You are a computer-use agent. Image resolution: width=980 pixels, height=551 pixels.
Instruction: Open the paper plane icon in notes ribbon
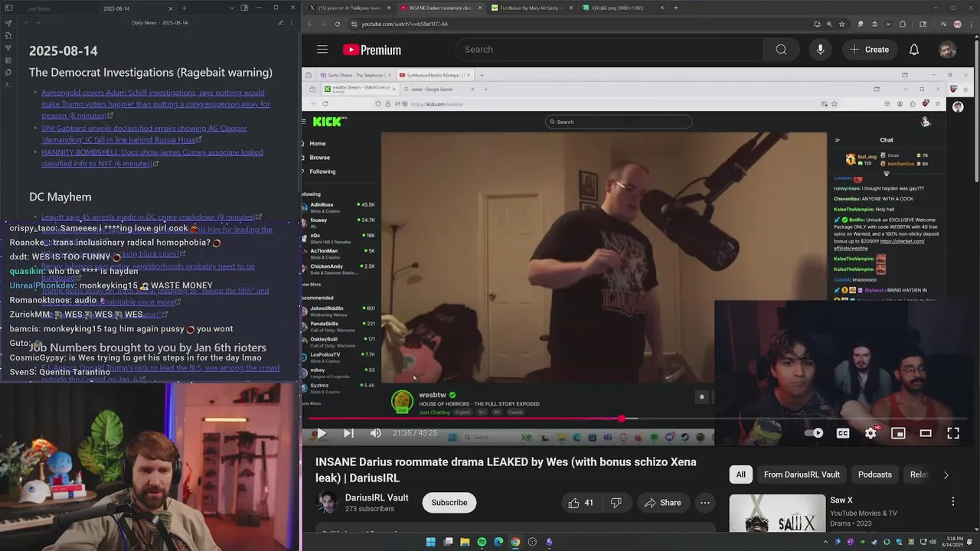pyautogui.click(x=8, y=23)
